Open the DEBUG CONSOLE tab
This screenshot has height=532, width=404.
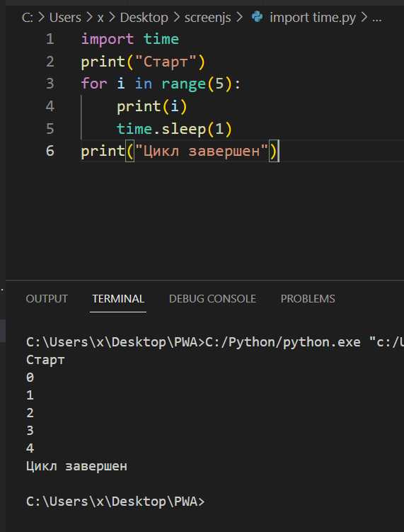pyautogui.click(x=212, y=299)
